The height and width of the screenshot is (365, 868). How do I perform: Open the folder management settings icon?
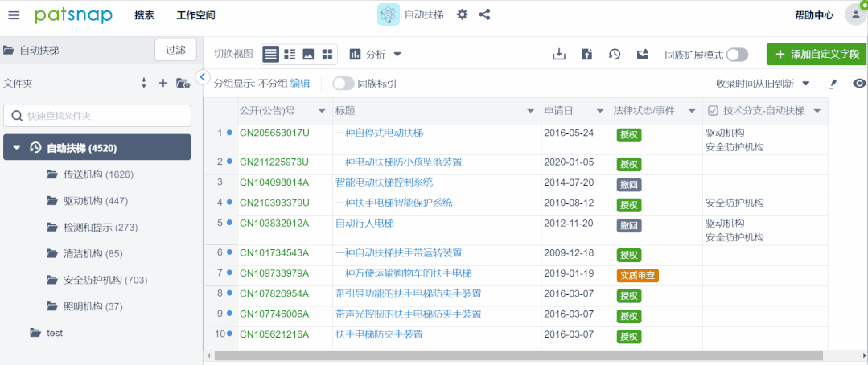[183, 83]
